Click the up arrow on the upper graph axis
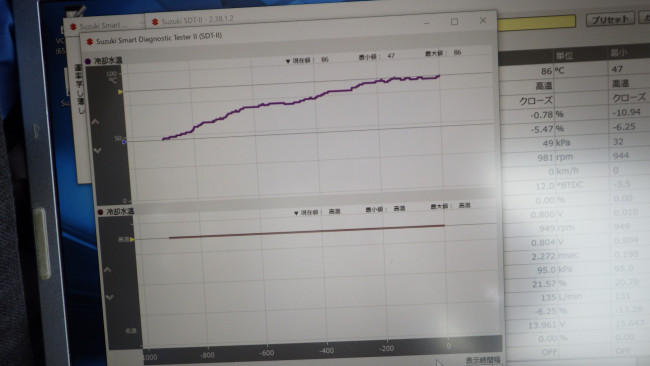 tap(95, 122)
